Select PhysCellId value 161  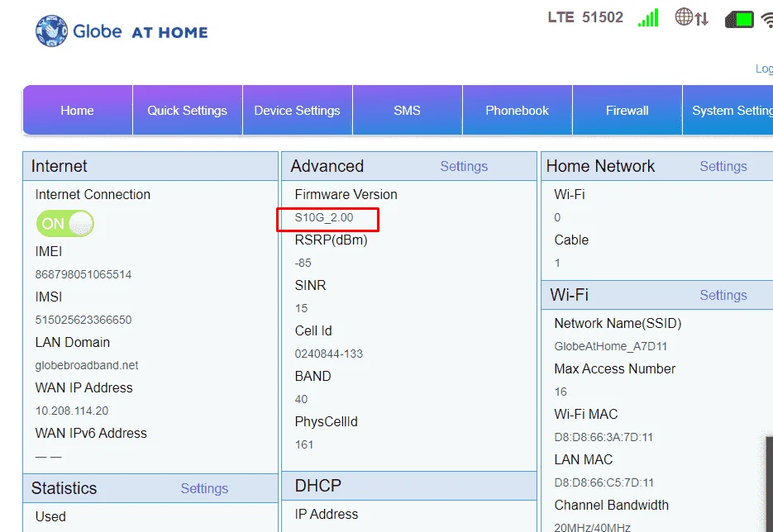tap(304, 444)
